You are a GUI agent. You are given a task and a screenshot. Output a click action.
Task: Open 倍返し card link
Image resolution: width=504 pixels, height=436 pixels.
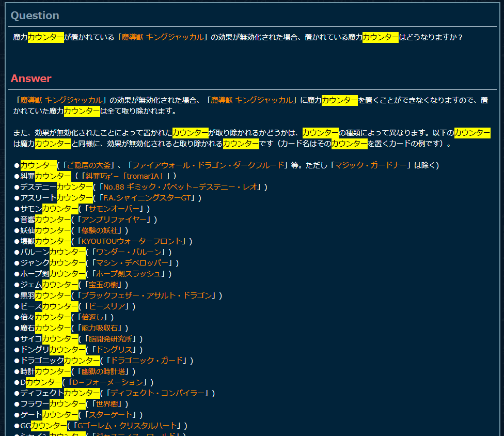pos(92,318)
